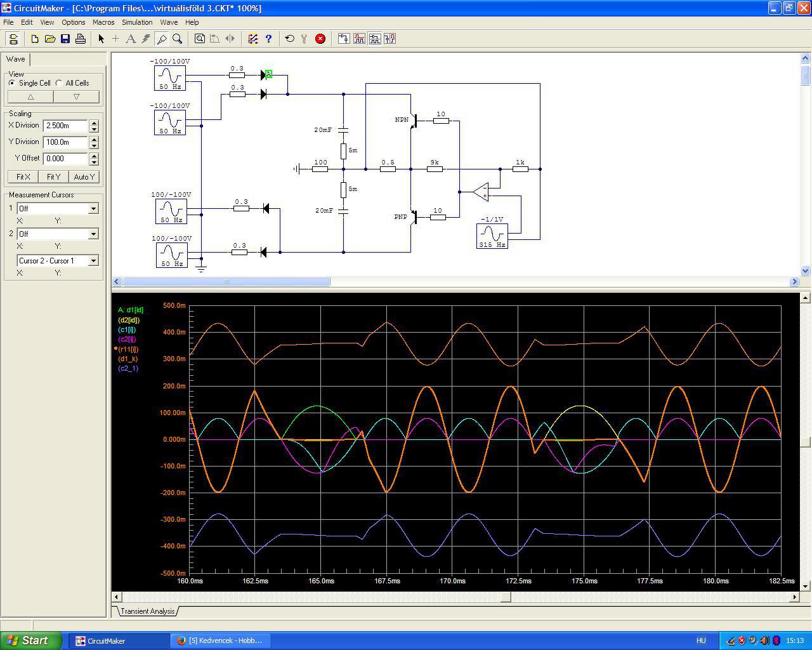The image size is (812, 650).
Task: Click the blue question mark help icon
Action: [x=268, y=39]
